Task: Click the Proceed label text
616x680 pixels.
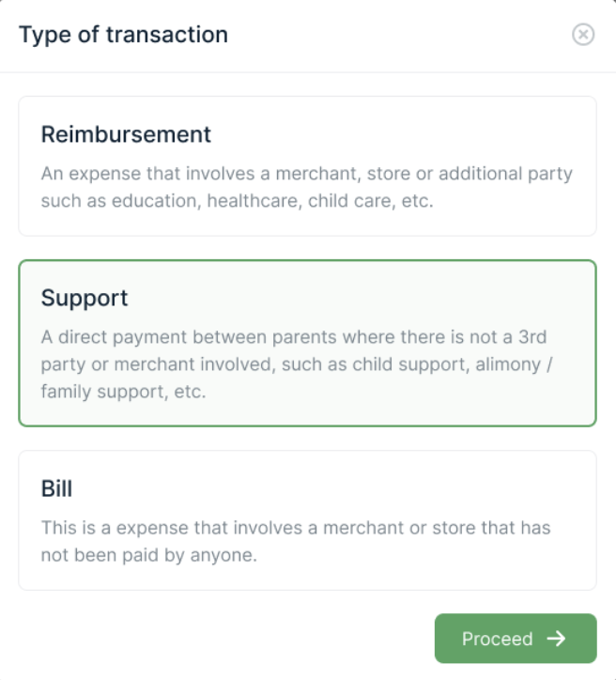Action: [497, 640]
